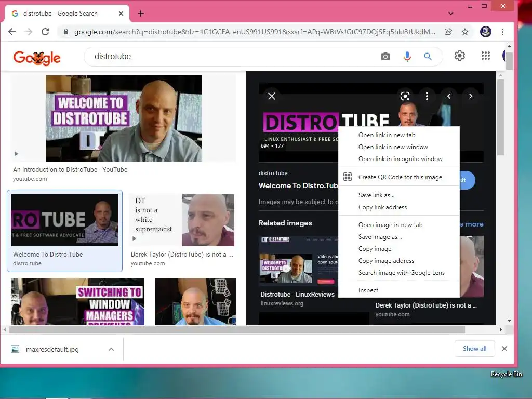This screenshot has width=532, height=399.
Task: Open the keyboards video thumbnail
Action: click(x=195, y=302)
